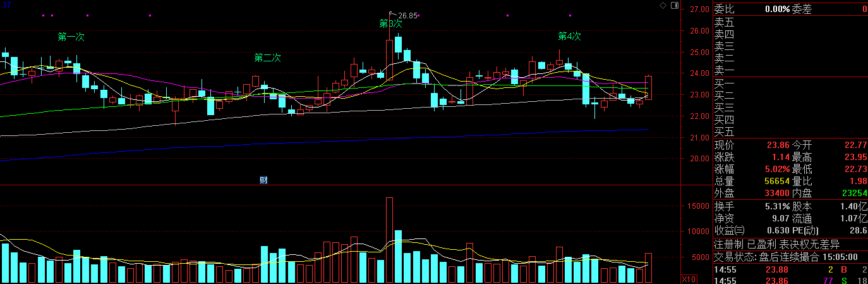868x284 pixels.
Task: Select the 14:55 trade row priced 23.88
Action: tap(790, 269)
